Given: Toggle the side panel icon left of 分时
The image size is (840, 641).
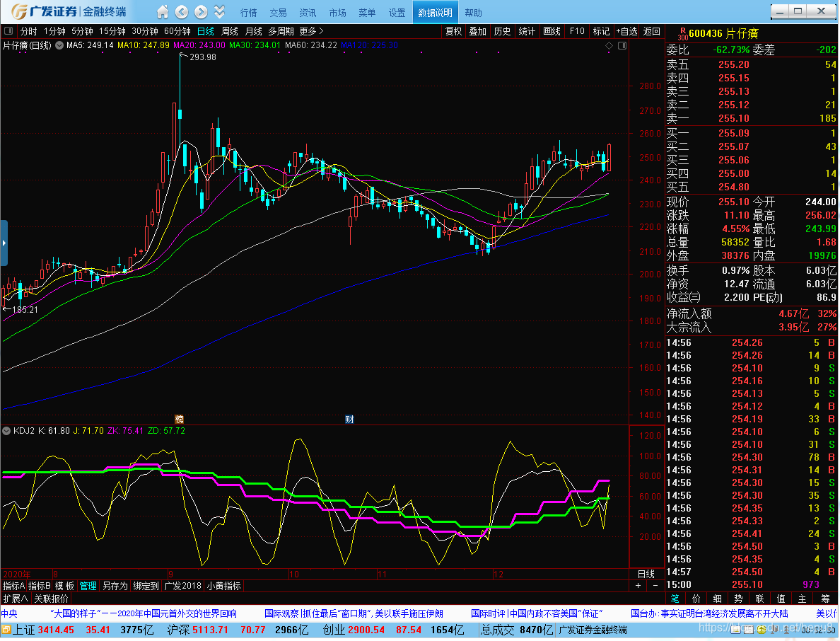Looking at the screenshot, I should 8,31.
